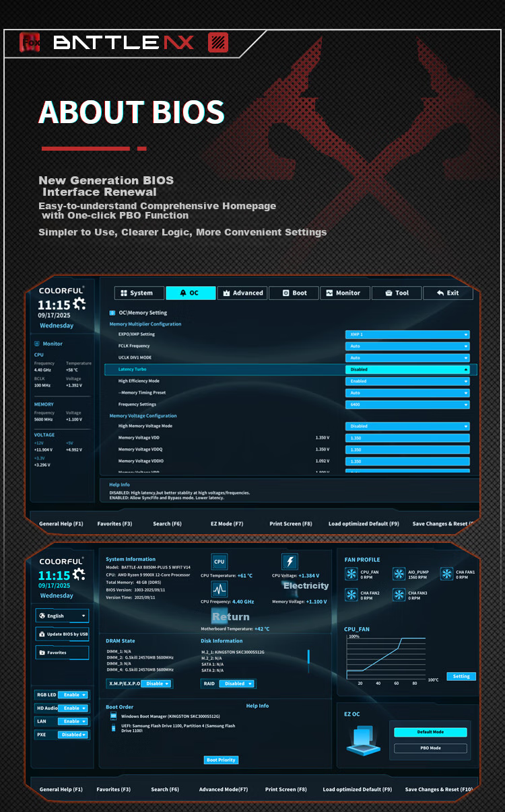Screen dimensions: 505x812
Task: Select the AIO_PUMP fan icon
Action: click(399, 574)
